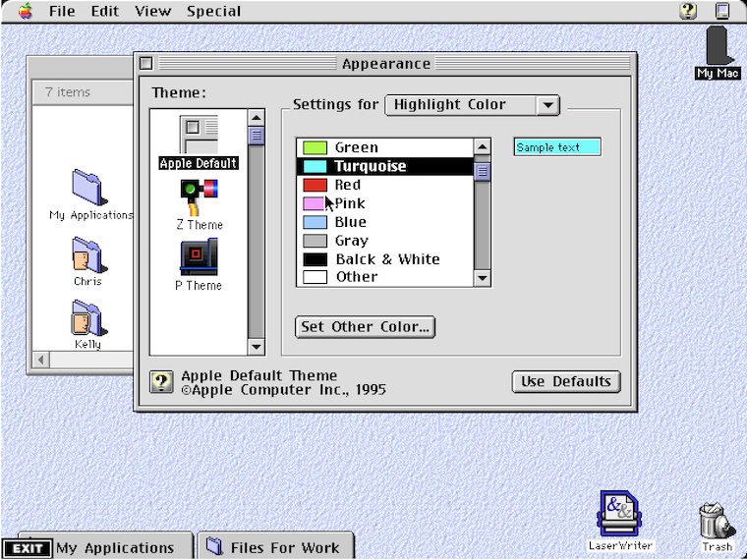The width and height of the screenshot is (747, 560).
Task: Click the color list scroll down arrow
Action: coord(483,278)
